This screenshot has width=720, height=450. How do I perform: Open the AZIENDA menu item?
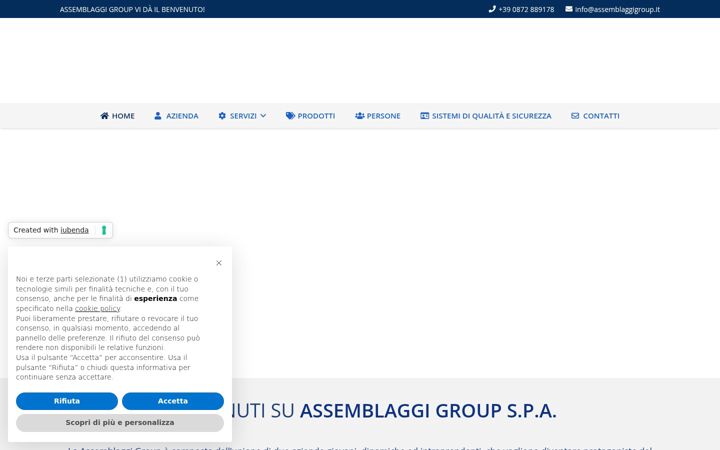[176, 116]
